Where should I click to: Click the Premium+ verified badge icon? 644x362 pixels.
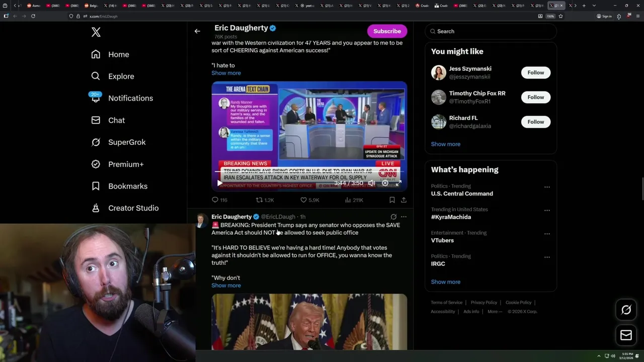(96, 164)
